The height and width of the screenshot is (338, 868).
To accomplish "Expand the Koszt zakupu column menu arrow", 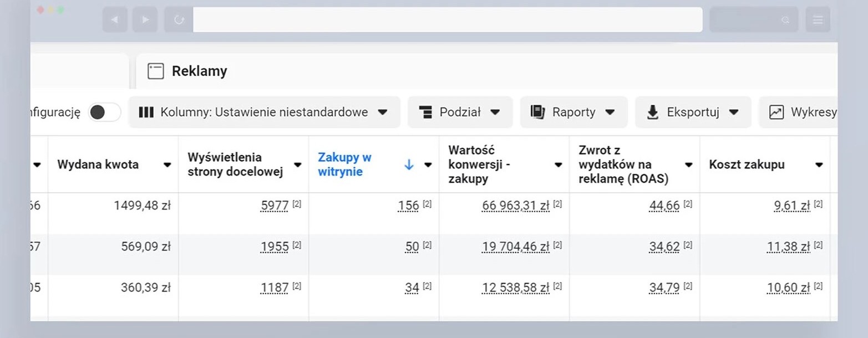I will pos(819,165).
